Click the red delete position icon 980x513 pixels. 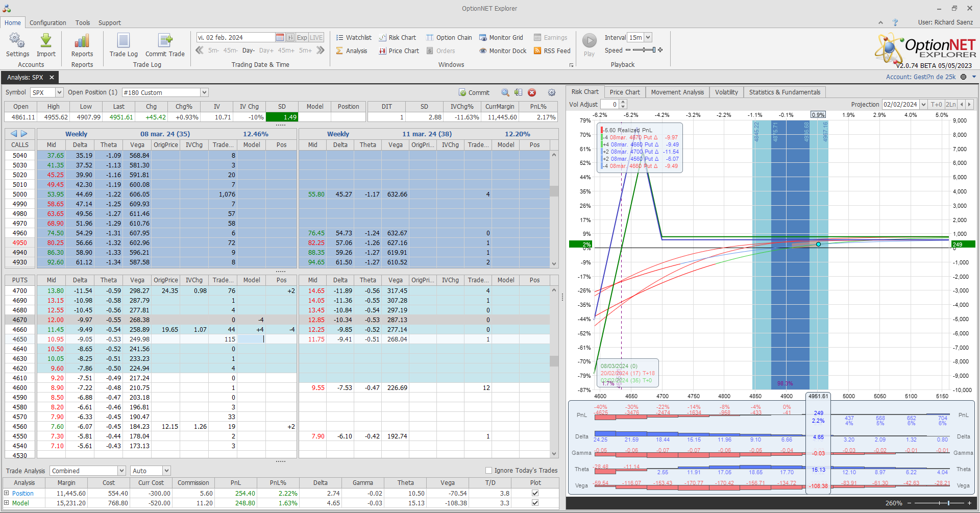pyautogui.click(x=532, y=92)
